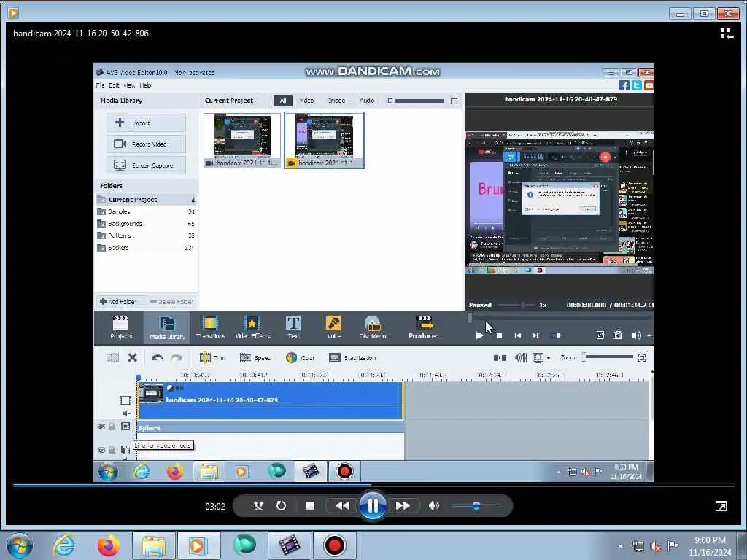Select the All filter tab
Screen dimensions: 747x560
pyautogui.click(x=283, y=101)
